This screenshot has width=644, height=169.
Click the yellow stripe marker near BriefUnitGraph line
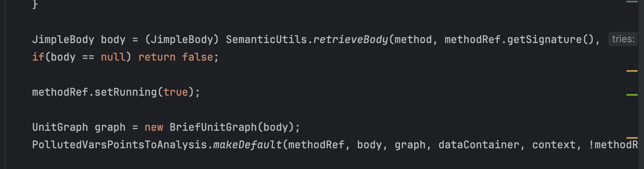tap(632, 138)
